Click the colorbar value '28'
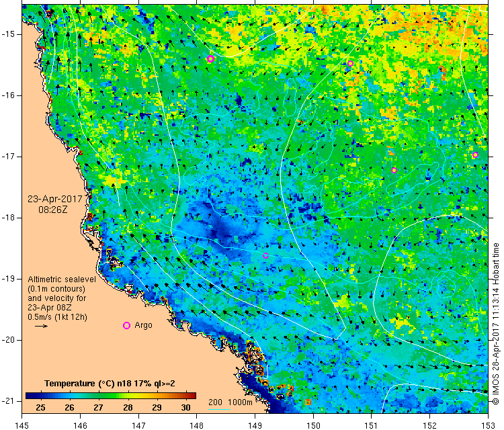The height and width of the screenshot is (430, 504). 128,408
